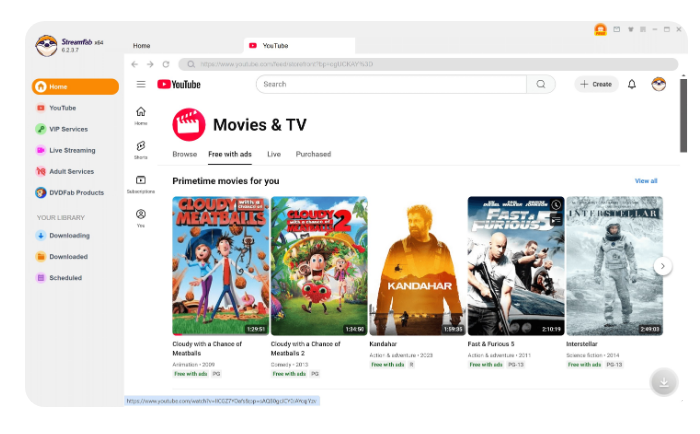Viewport: 700px width, 434px height.
Task: Open the mail icon in title bar
Action: click(x=617, y=29)
